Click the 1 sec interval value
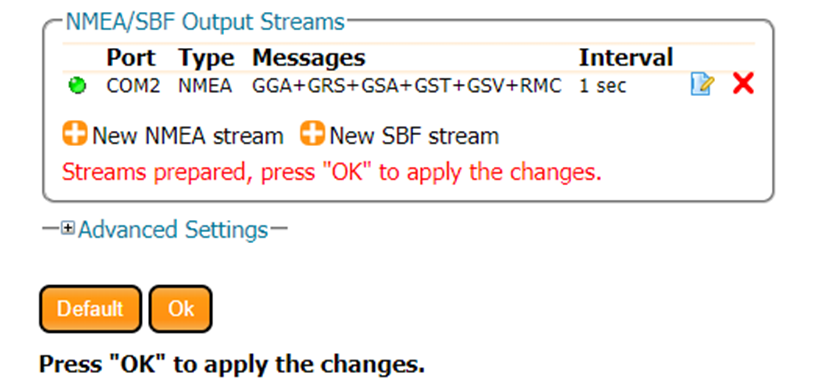This screenshot has height=388, width=838. pos(602,86)
